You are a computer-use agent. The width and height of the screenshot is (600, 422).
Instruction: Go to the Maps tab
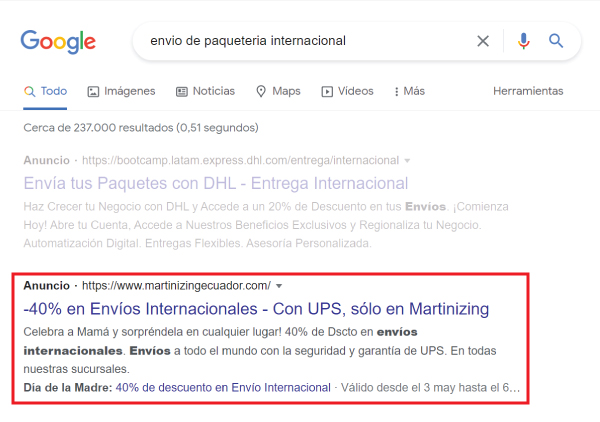(278, 91)
